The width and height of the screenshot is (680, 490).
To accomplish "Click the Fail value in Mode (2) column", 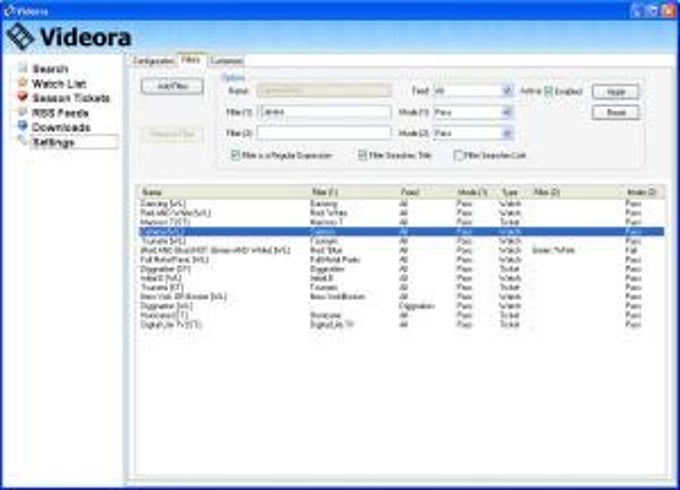I will pos(631,250).
